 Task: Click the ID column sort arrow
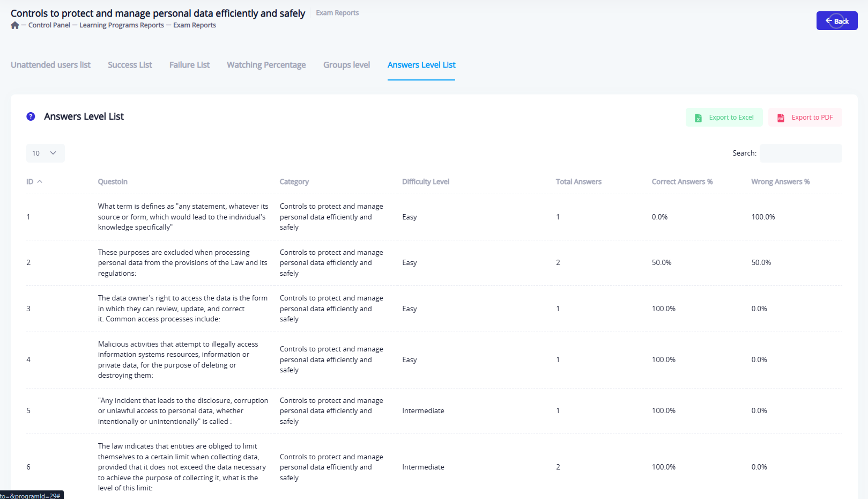click(40, 182)
